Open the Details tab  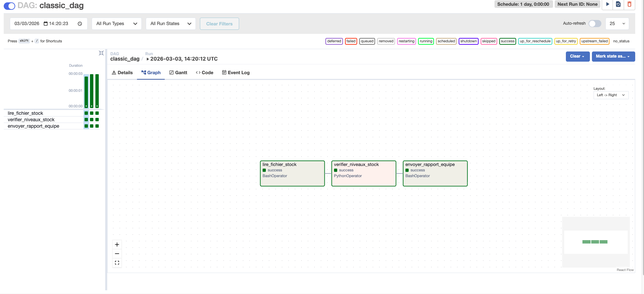(122, 72)
